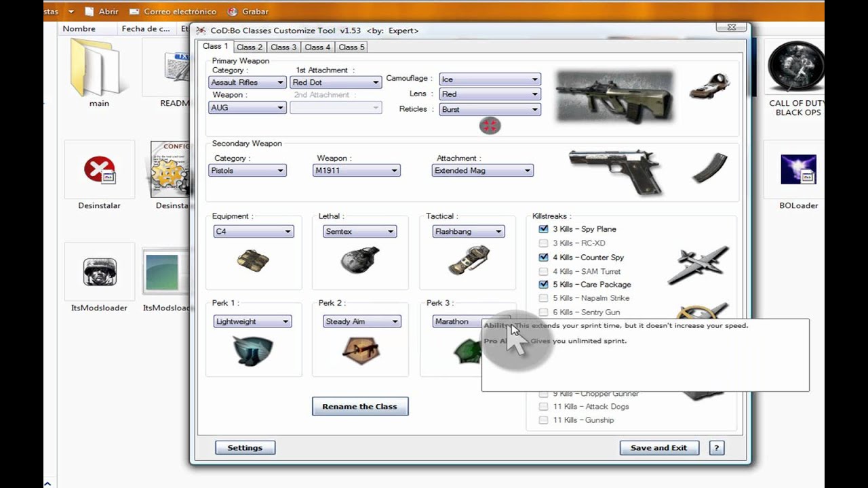Open the Semtex lethal dropdown

[360, 232]
